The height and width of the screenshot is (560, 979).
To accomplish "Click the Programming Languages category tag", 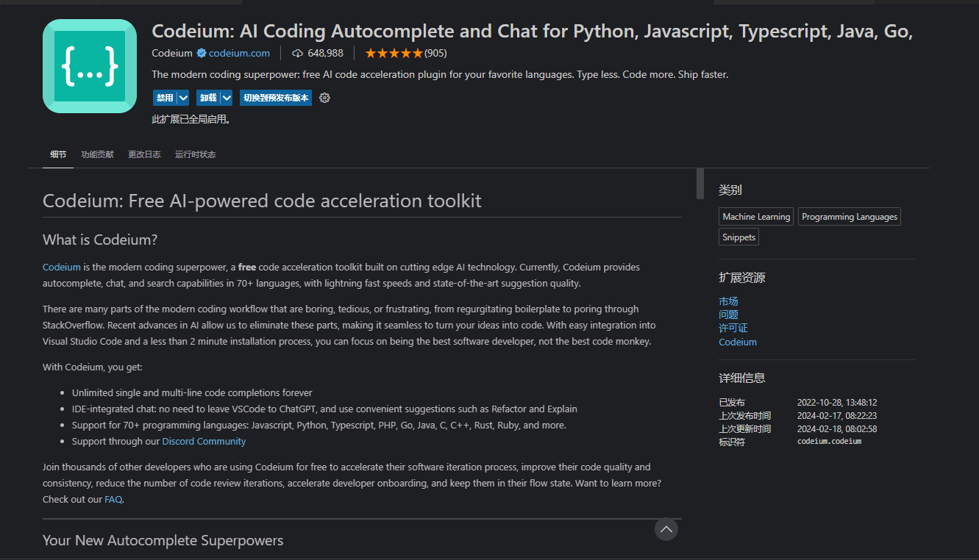I will pos(850,217).
